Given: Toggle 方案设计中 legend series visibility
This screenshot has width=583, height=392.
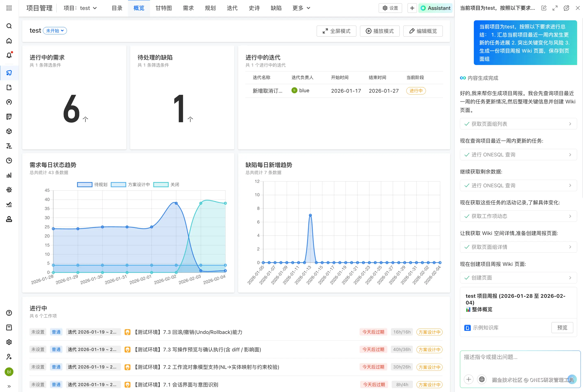Looking at the screenshot, I should click(x=130, y=184).
